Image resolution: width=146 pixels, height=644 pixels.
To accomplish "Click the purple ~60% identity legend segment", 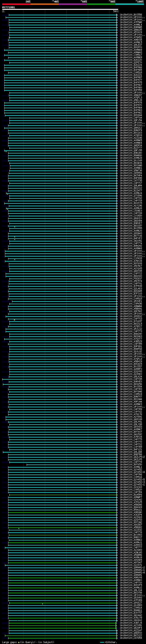I will [x=73, y=4].
